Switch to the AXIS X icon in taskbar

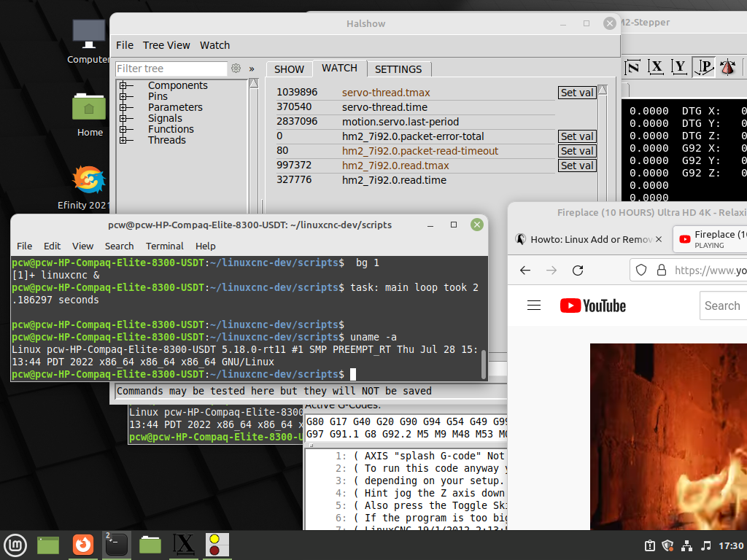click(183, 545)
